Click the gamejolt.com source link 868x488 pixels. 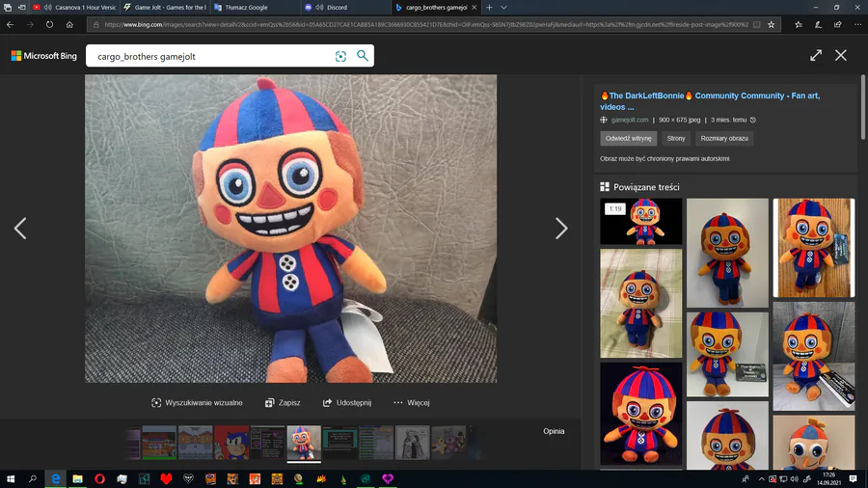point(630,120)
